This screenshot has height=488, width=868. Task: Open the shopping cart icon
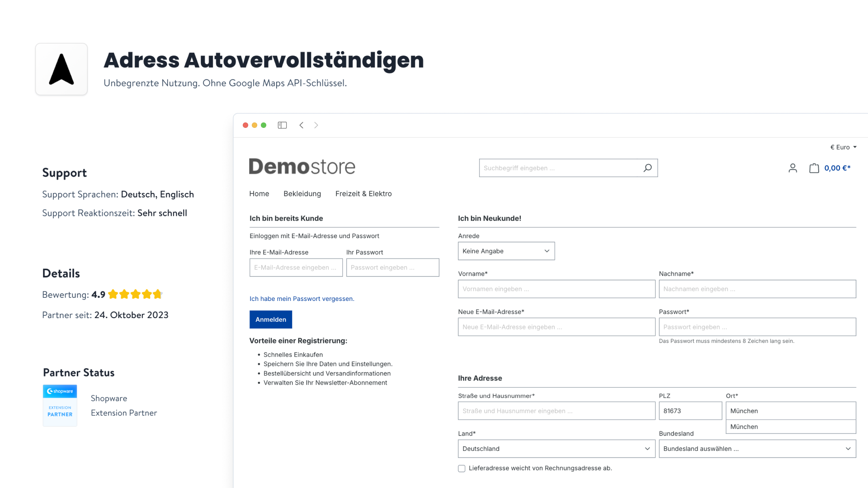(814, 168)
